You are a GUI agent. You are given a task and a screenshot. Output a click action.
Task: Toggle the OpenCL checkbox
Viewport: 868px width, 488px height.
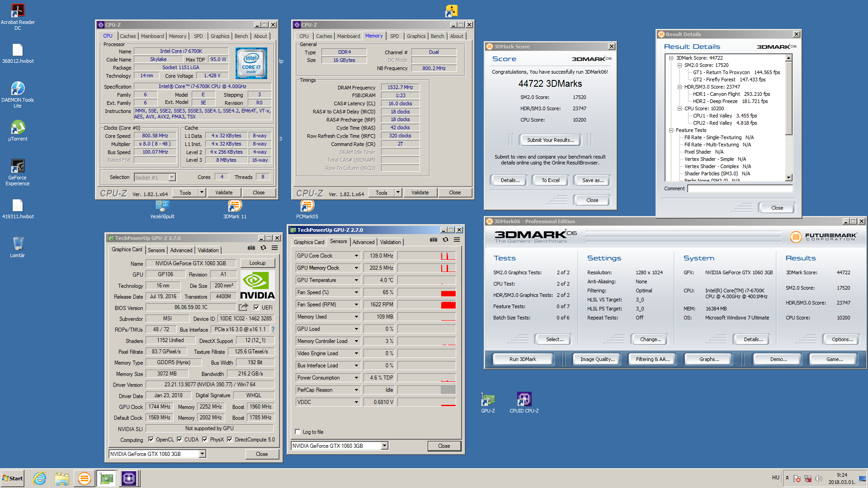(x=151, y=439)
